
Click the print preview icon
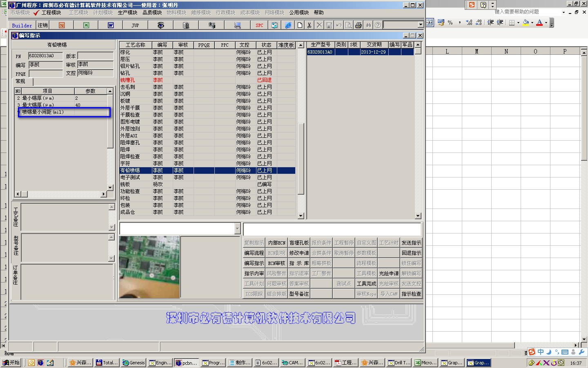click(x=349, y=25)
